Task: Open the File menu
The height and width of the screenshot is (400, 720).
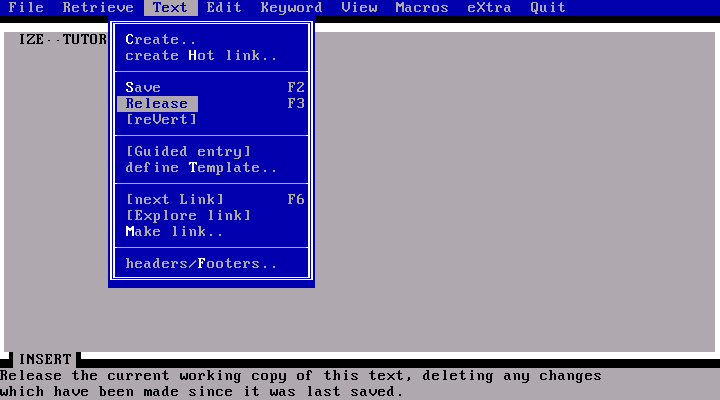Action: click(x=26, y=7)
